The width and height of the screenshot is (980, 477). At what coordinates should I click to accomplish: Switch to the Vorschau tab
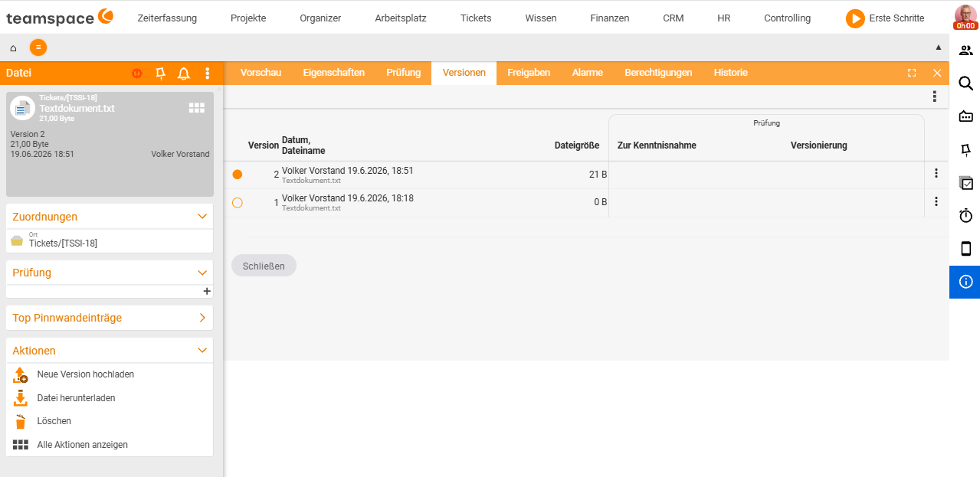261,73
